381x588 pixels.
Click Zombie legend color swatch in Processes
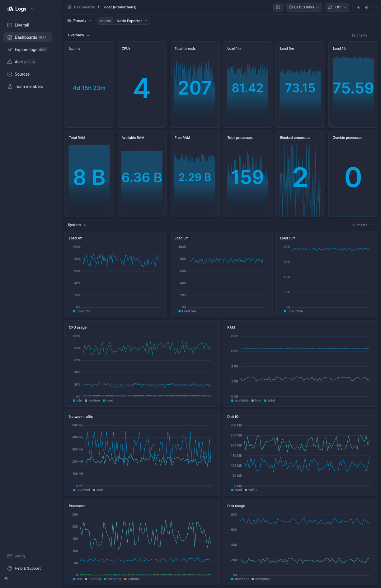click(125, 579)
